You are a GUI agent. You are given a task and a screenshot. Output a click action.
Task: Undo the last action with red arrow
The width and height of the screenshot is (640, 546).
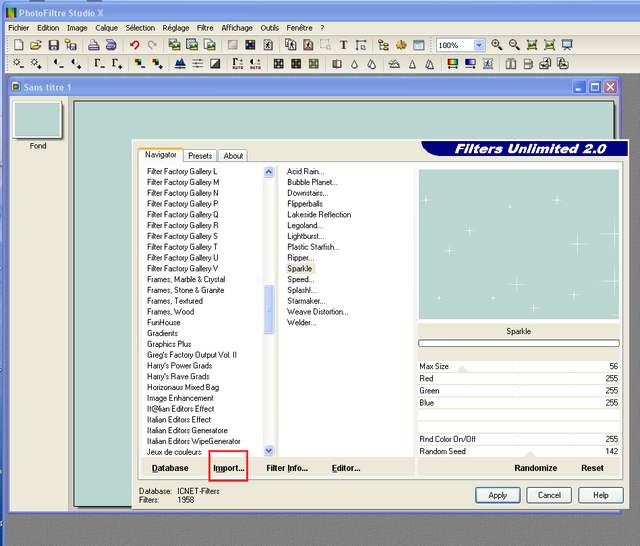click(134, 45)
